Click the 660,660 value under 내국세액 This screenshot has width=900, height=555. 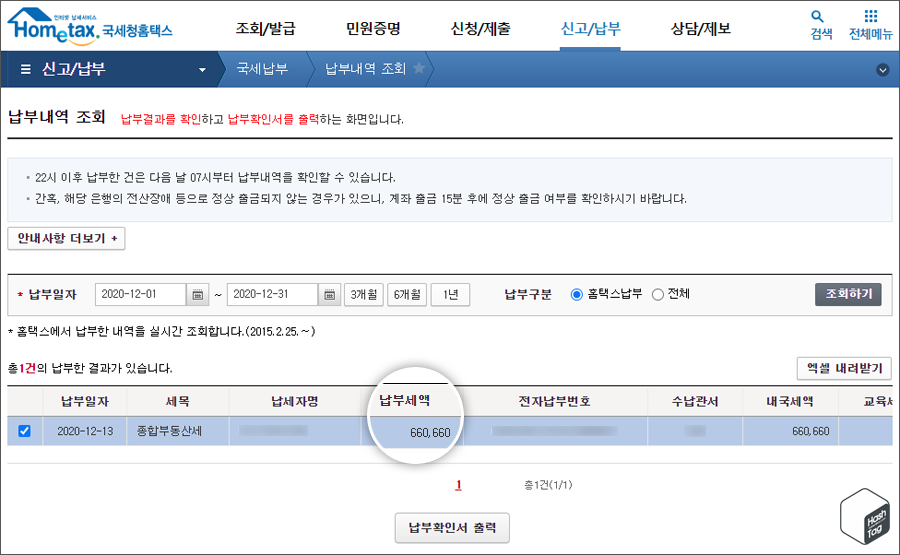[x=810, y=431]
